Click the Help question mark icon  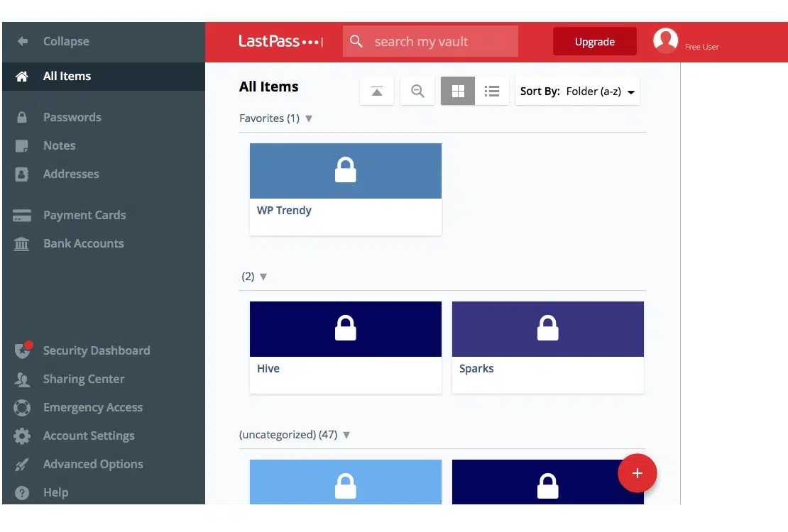point(23,492)
